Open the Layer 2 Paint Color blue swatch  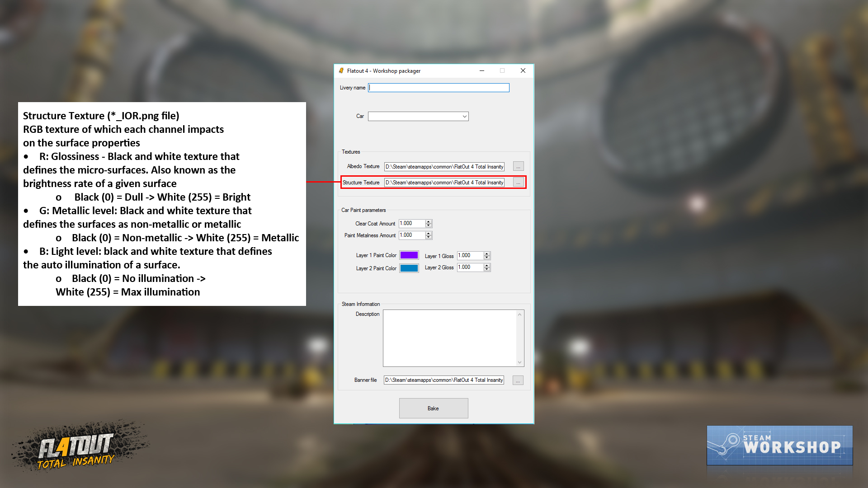tap(409, 268)
